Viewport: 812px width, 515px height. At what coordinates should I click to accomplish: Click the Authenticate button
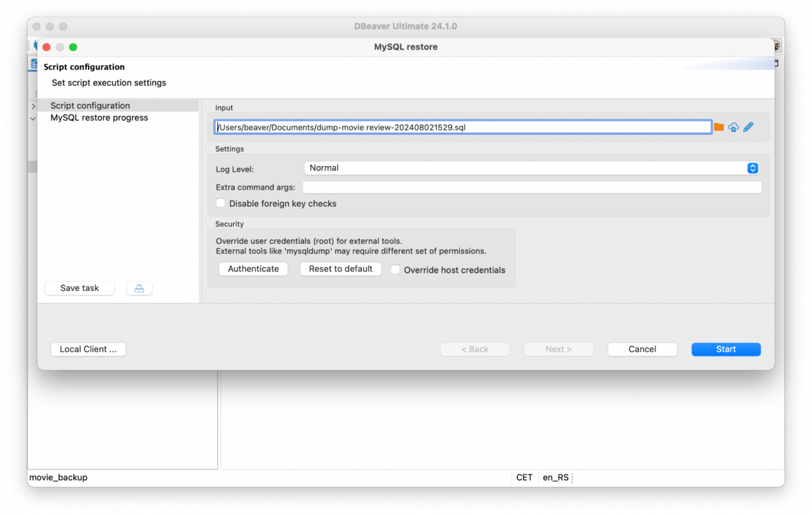pyautogui.click(x=253, y=269)
